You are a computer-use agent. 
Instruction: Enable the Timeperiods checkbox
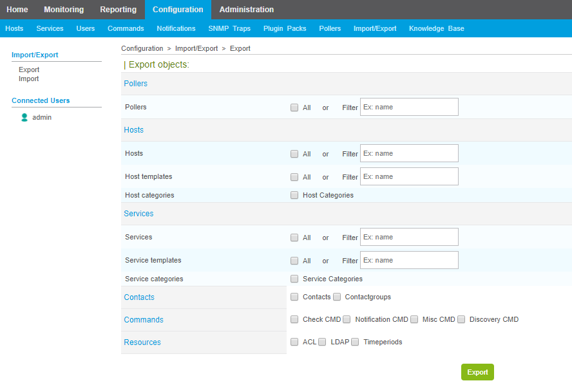click(355, 342)
